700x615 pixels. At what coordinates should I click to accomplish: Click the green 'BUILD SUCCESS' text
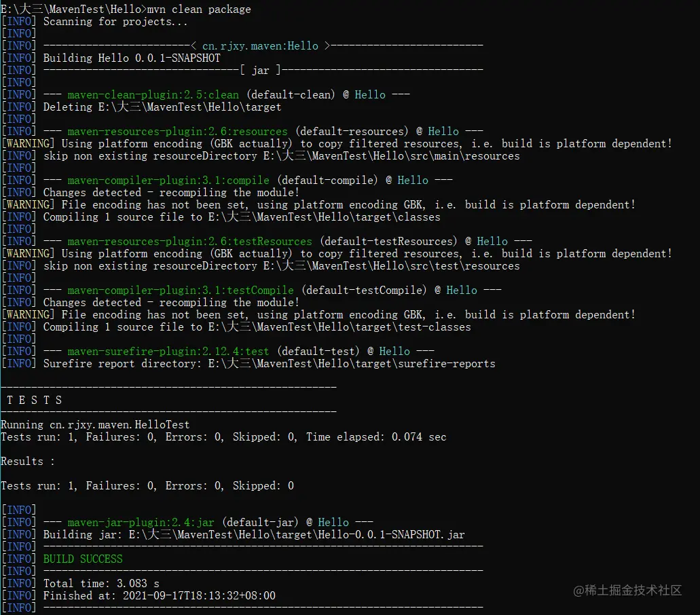[83, 559]
